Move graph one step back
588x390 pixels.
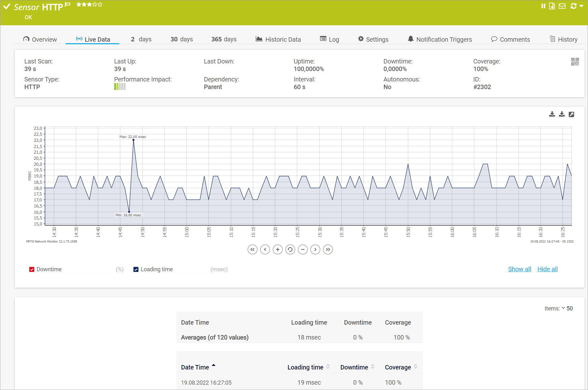[265, 249]
